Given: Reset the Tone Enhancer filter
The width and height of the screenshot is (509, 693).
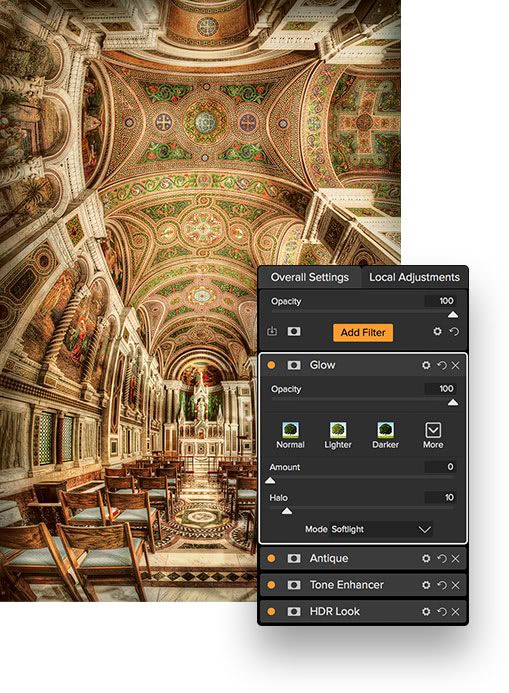Looking at the screenshot, I should pos(441,585).
